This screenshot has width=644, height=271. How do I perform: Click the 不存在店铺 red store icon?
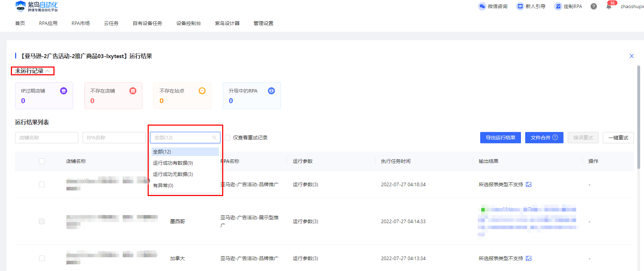click(133, 91)
